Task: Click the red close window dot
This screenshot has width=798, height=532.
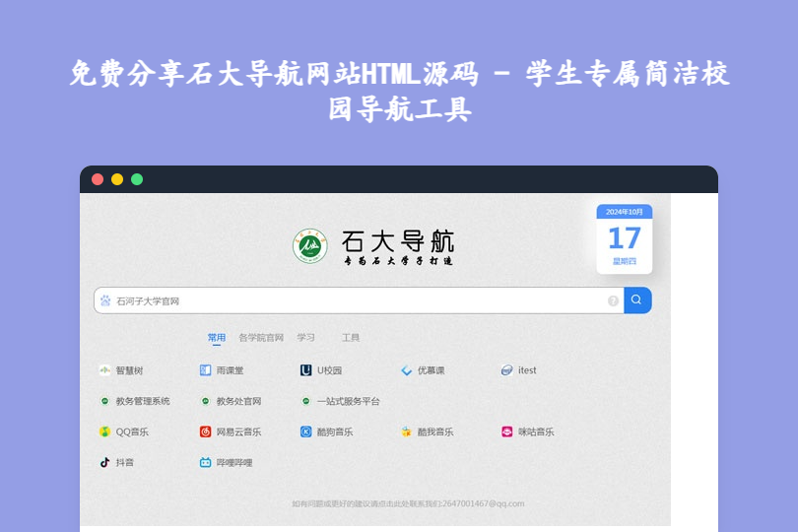Action: pyautogui.click(x=98, y=179)
